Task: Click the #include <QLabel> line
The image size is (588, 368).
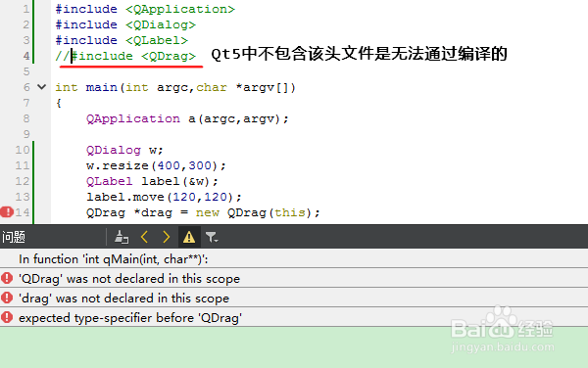Action: click(x=122, y=40)
